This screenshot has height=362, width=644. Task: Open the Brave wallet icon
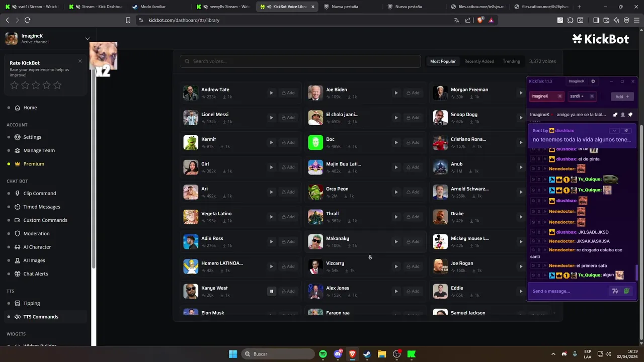606,20
